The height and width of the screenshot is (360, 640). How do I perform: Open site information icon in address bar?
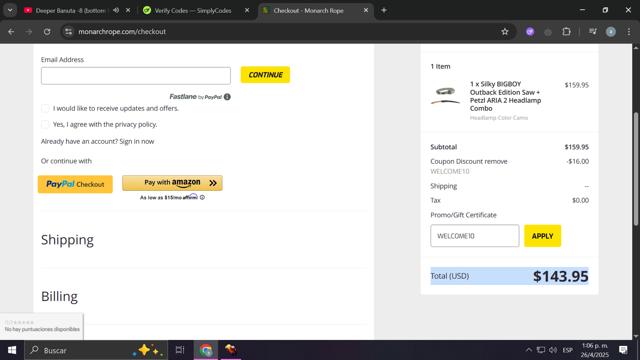(69, 31)
